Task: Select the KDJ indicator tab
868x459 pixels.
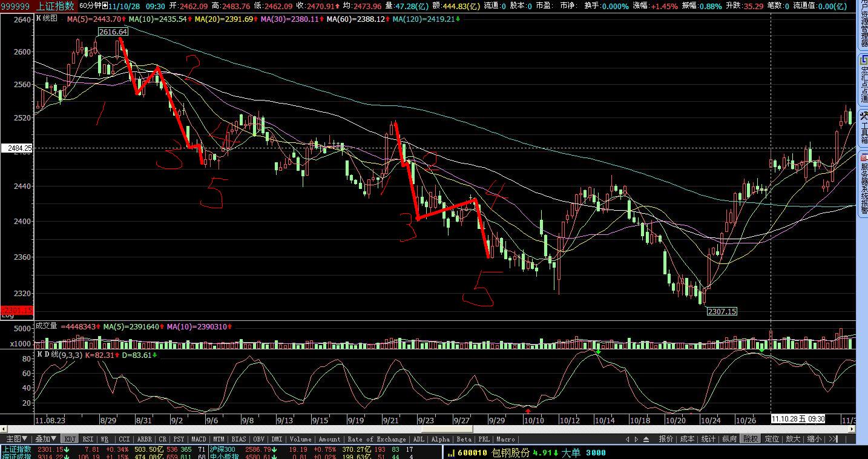Action: click(70, 439)
